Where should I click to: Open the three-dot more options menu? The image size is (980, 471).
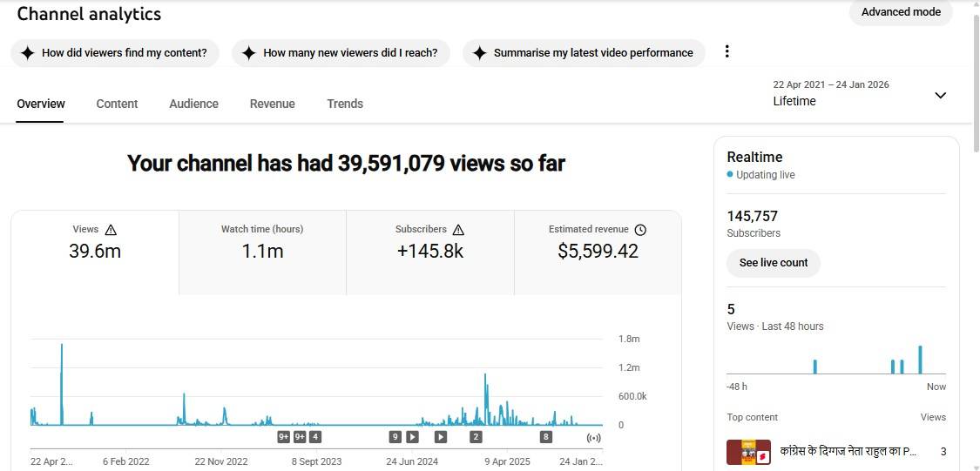(x=727, y=51)
